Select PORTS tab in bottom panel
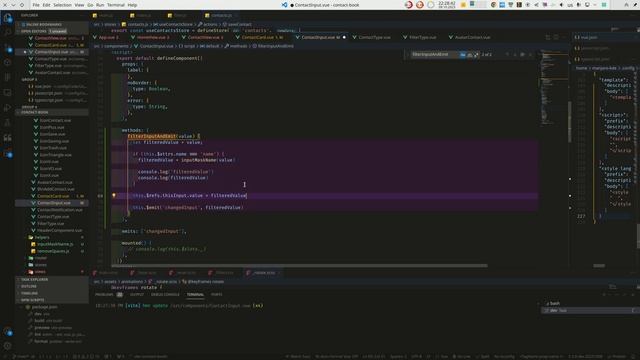This screenshot has width=640, height=360. [x=217, y=294]
